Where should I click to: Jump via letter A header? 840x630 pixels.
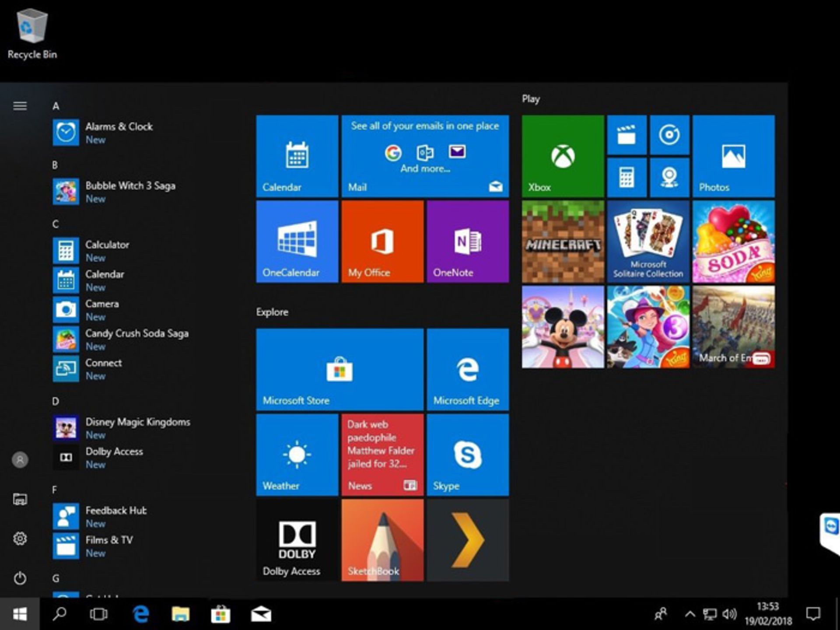pos(56,106)
